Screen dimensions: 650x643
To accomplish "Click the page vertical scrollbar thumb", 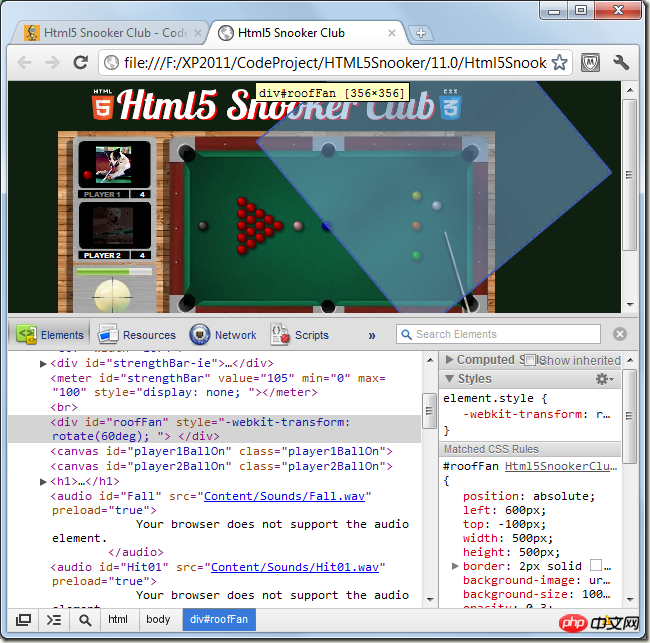I will (629, 175).
